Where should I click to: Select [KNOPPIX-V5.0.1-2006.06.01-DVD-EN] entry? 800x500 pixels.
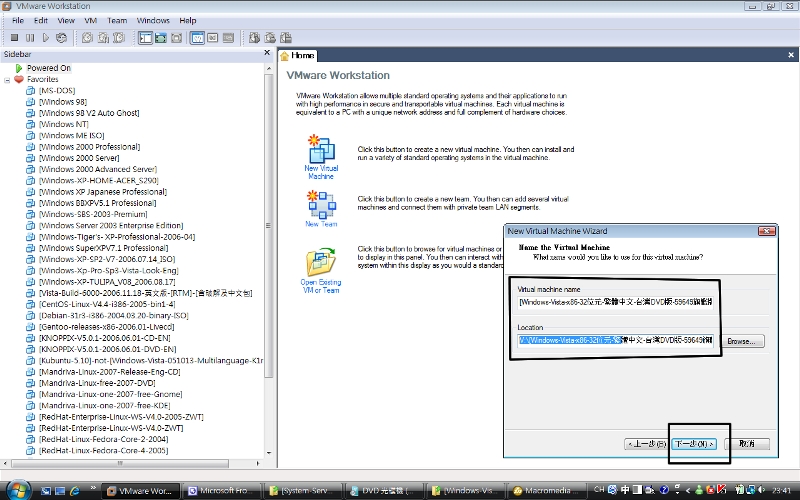107,349
